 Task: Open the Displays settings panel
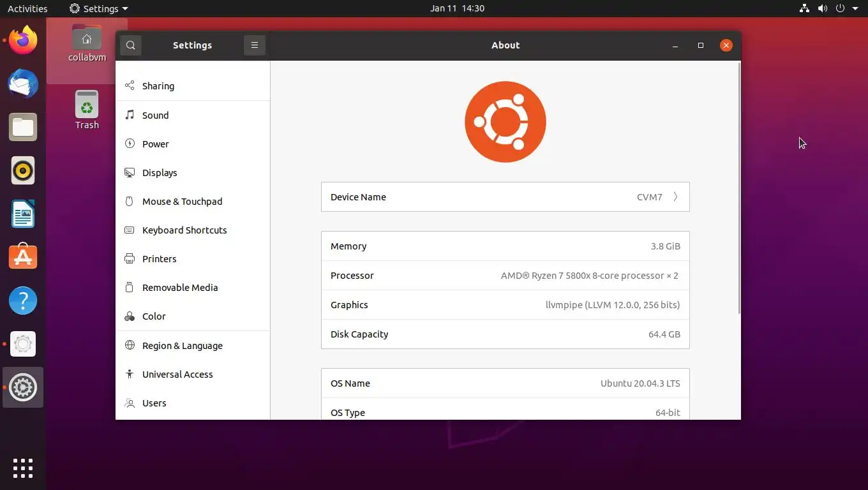(x=193, y=172)
